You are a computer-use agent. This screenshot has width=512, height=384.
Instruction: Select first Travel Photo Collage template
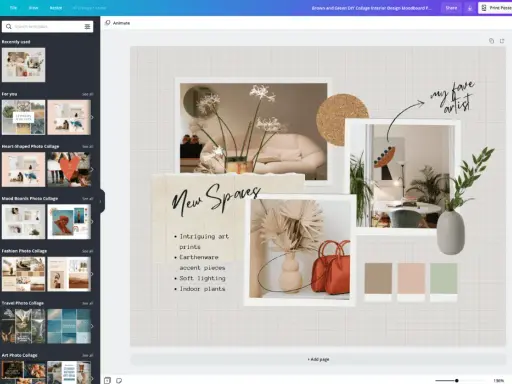point(24,326)
